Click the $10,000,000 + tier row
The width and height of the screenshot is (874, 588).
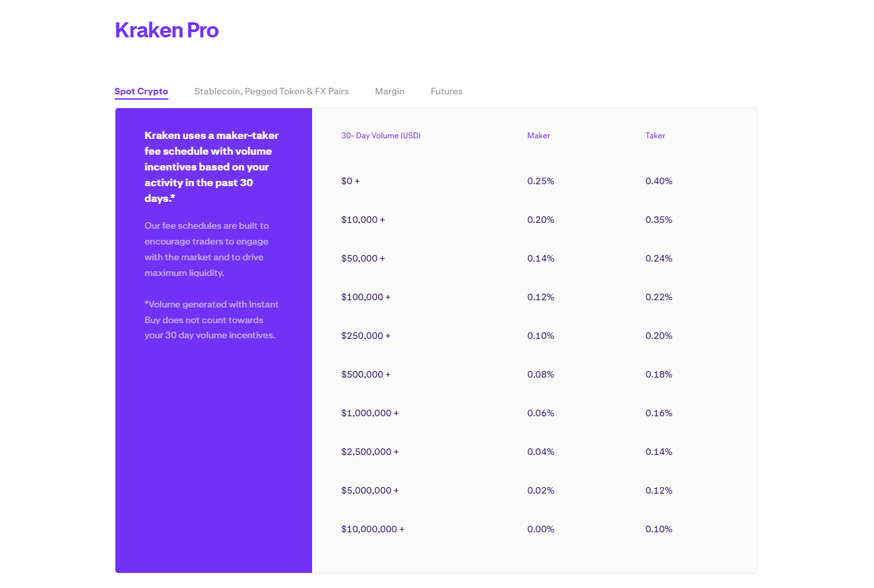coord(372,529)
